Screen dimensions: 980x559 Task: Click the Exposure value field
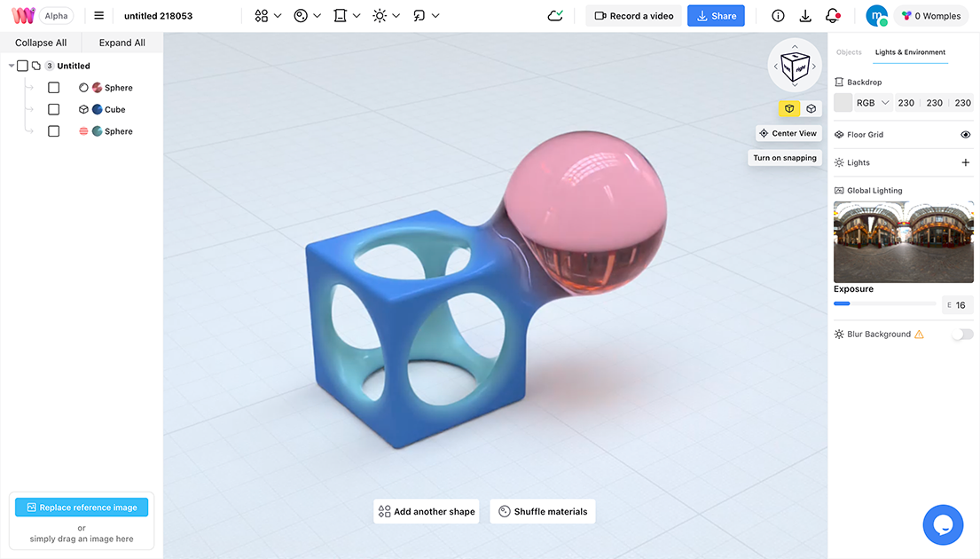click(958, 305)
